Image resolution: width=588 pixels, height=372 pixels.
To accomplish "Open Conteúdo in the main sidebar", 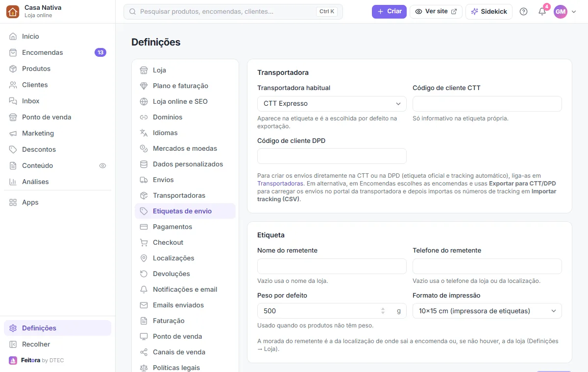I will [x=57, y=165].
